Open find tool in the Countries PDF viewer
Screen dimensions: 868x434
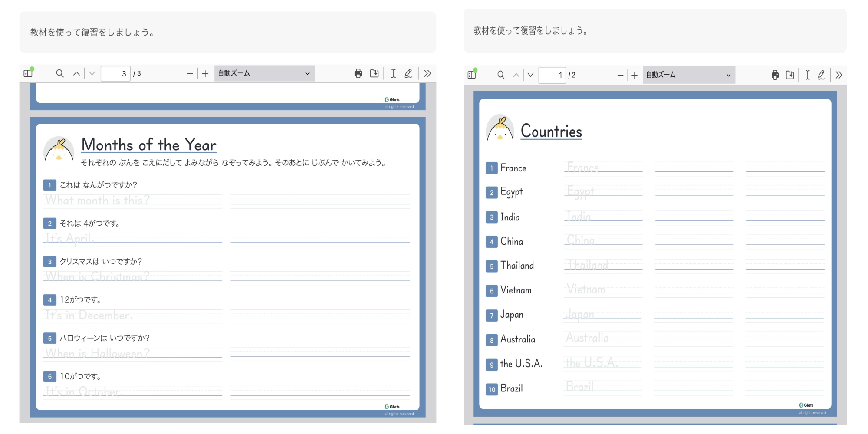pos(501,75)
